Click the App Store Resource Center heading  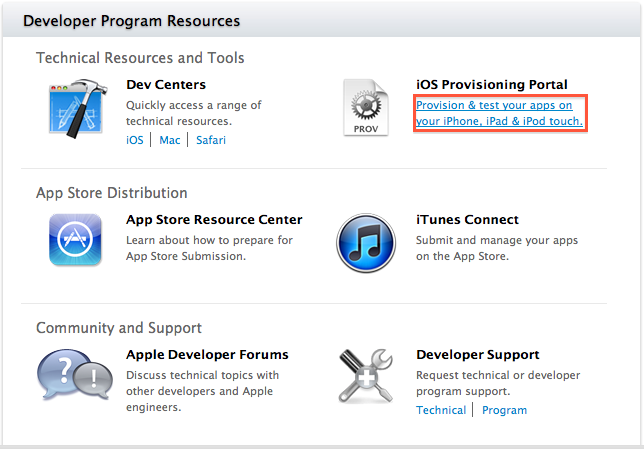(x=214, y=220)
